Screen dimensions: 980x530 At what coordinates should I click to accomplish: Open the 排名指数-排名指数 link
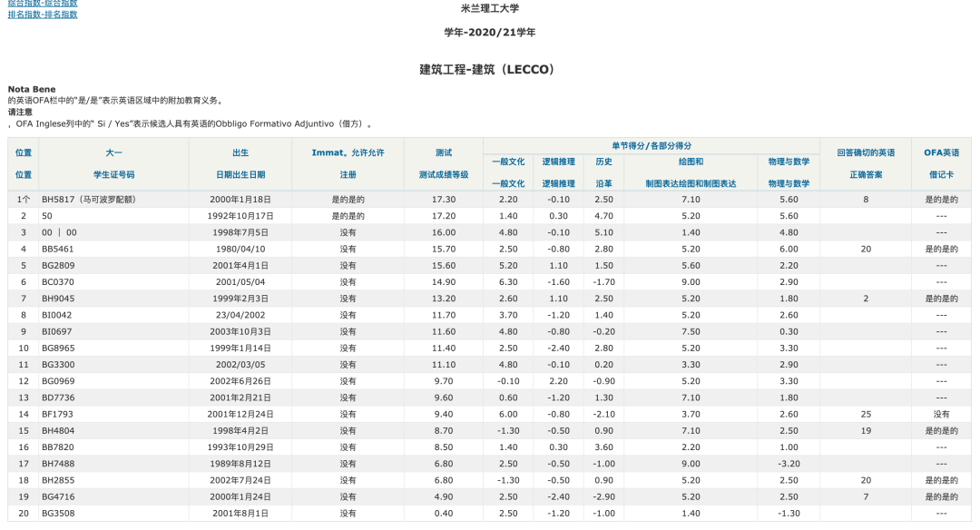tap(43, 15)
